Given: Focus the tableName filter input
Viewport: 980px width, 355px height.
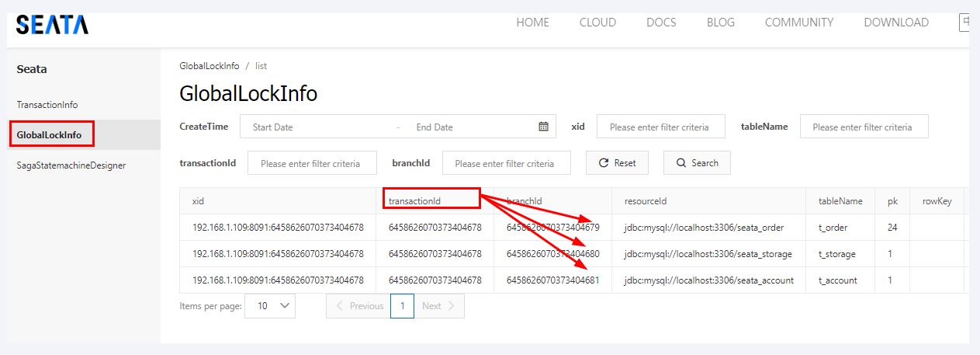Looking at the screenshot, I should [864, 127].
